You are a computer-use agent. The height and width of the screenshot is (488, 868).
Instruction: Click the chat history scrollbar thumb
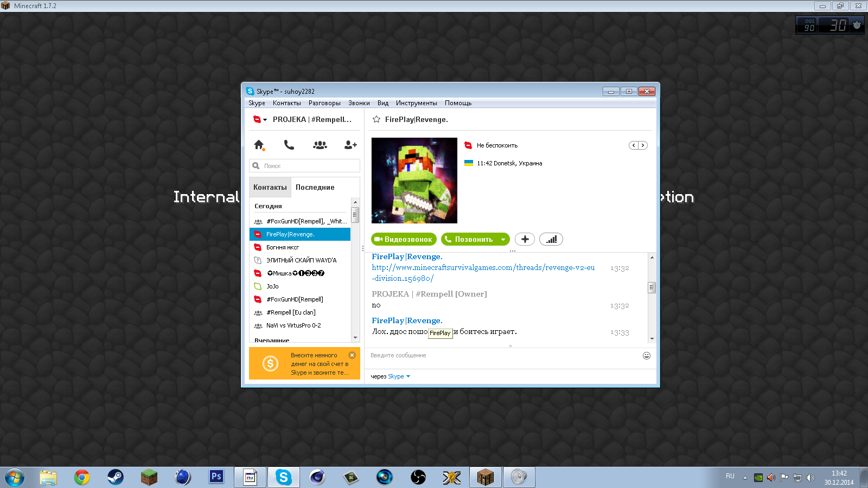pos(652,287)
